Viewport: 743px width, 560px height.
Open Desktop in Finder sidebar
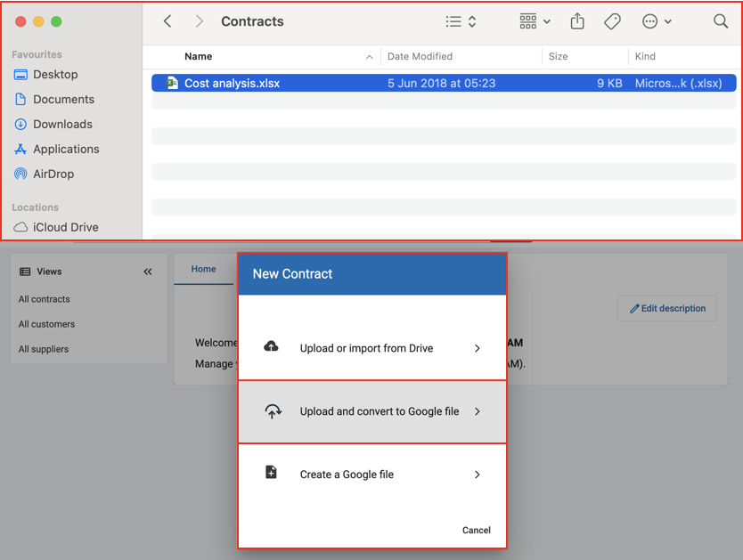tap(55, 74)
